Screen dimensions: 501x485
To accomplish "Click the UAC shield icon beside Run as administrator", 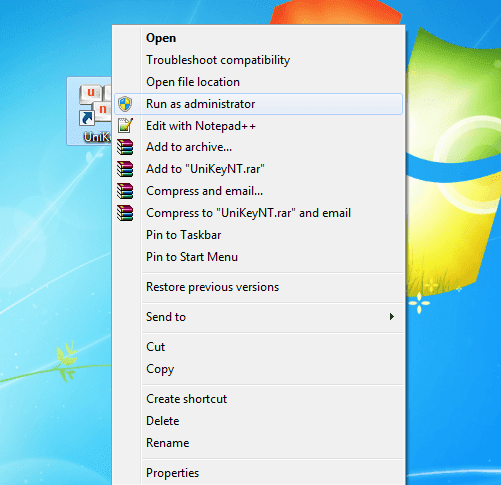I will 125,104.
